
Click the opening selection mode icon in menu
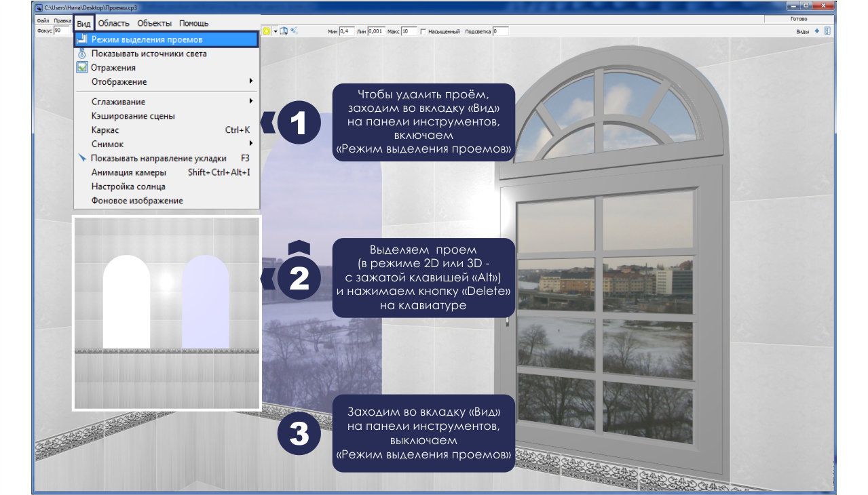82,39
